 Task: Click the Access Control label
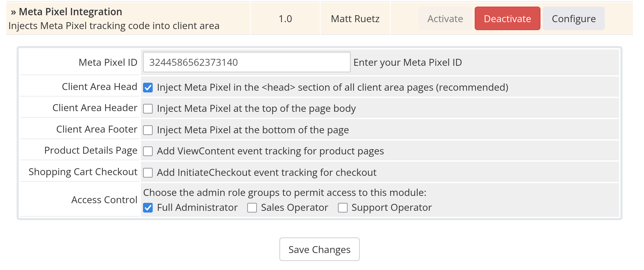(x=104, y=200)
